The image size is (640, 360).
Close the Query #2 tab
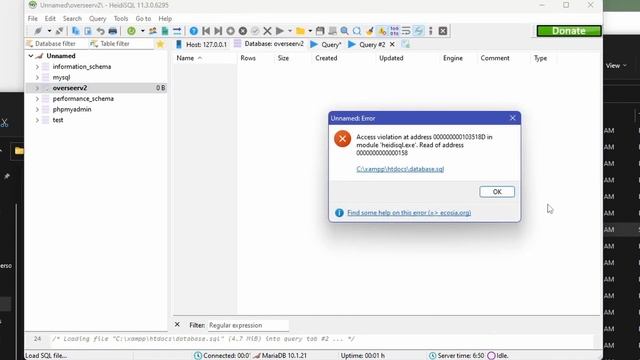(x=392, y=44)
